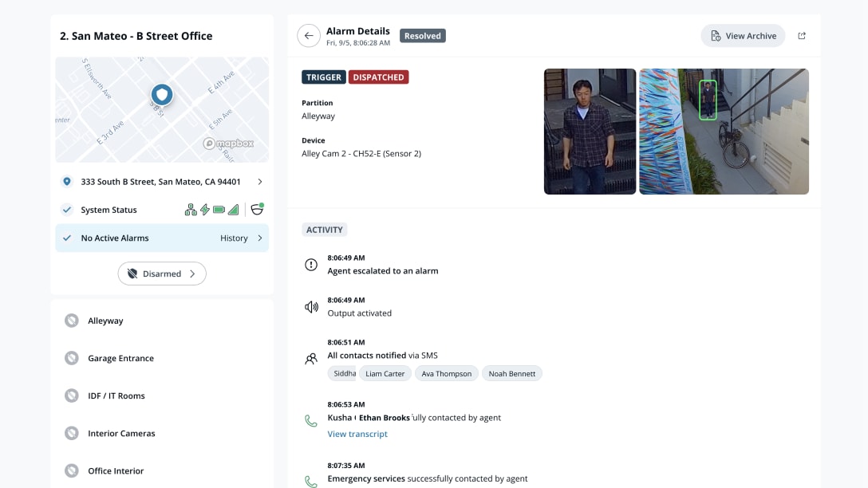Screen dimensions: 868x488
Task: Open the View transcript link
Action: [357, 434]
